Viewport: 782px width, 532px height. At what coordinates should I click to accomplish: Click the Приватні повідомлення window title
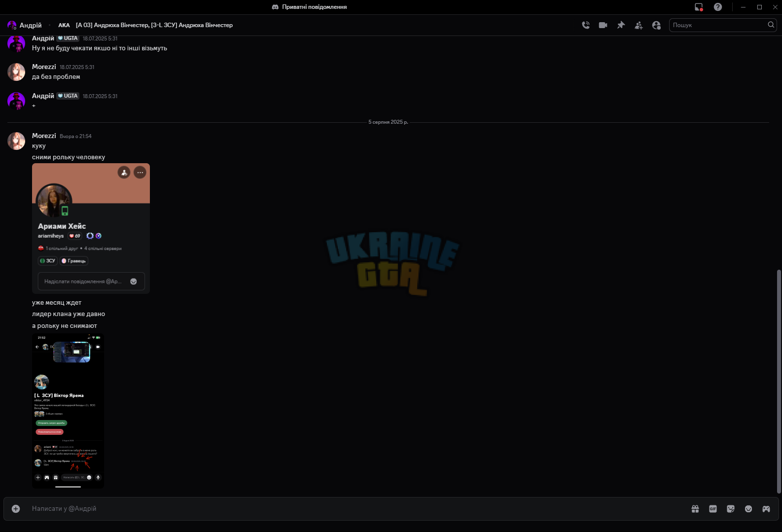click(314, 7)
